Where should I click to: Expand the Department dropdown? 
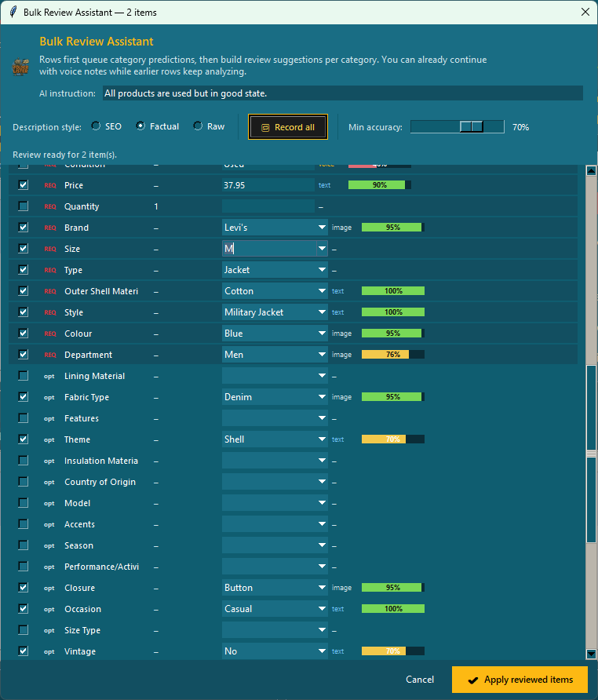point(322,355)
